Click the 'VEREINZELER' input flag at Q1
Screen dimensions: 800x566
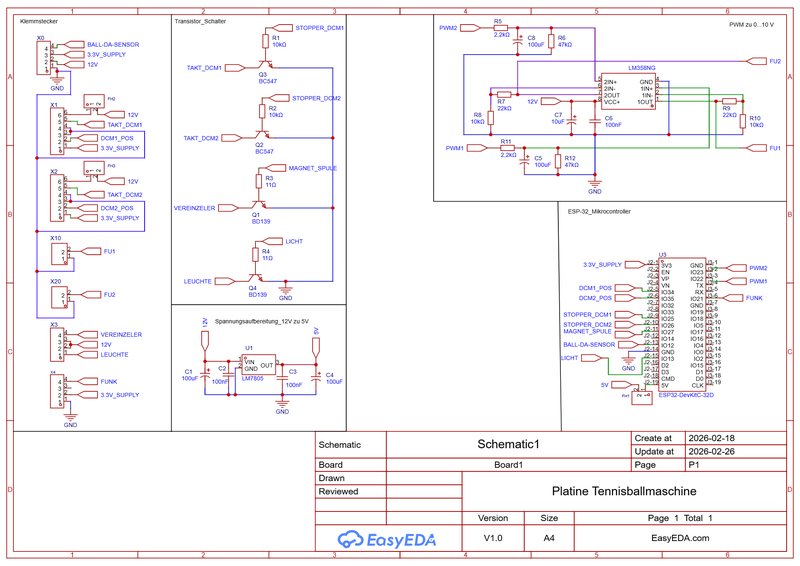click(229, 208)
